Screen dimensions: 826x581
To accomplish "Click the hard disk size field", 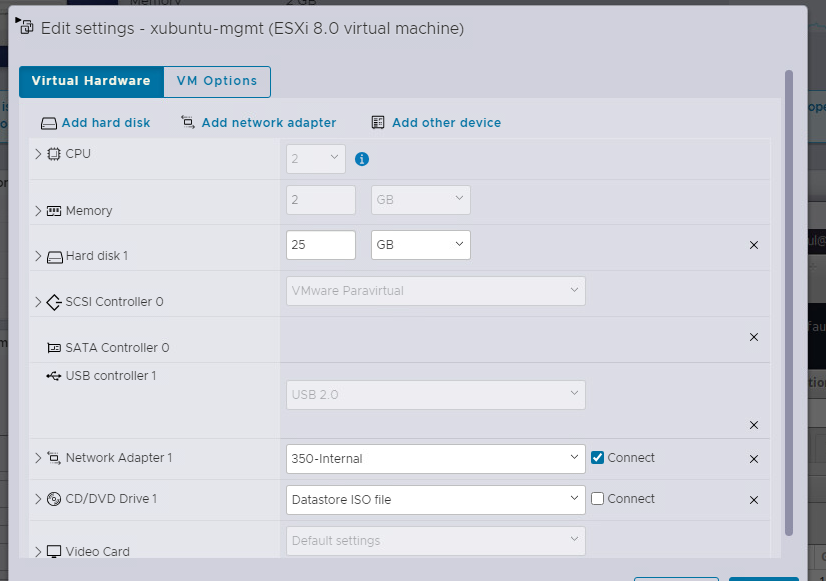I will tap(321, 245).
